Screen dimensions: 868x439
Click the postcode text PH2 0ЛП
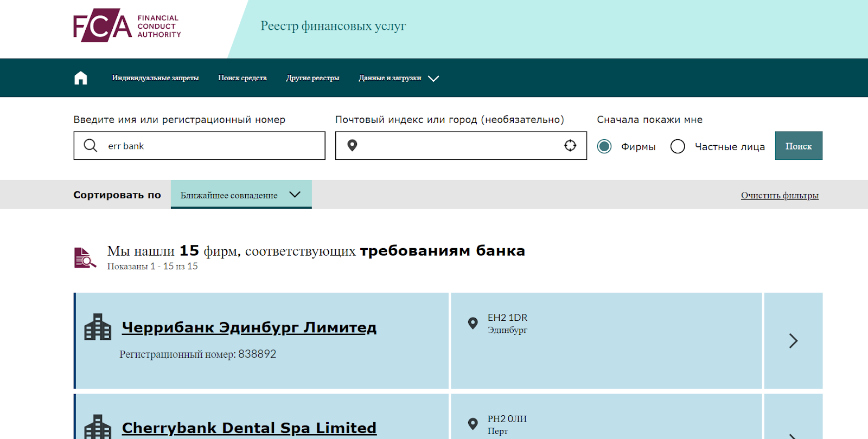point(507,419)
